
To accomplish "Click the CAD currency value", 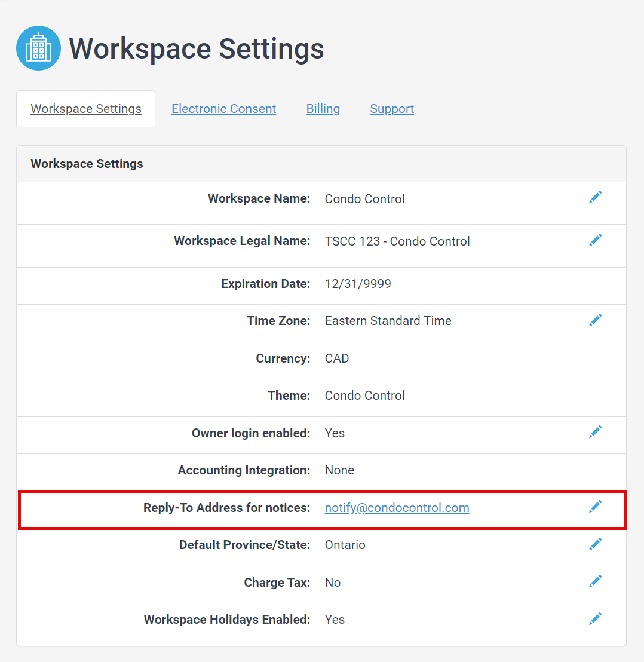I will (337, 358).
